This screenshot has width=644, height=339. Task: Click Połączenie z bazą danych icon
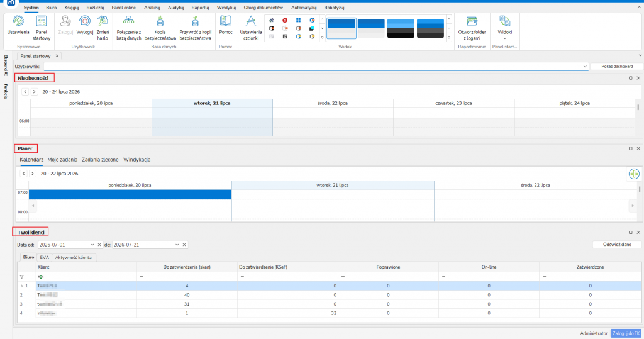128,28
